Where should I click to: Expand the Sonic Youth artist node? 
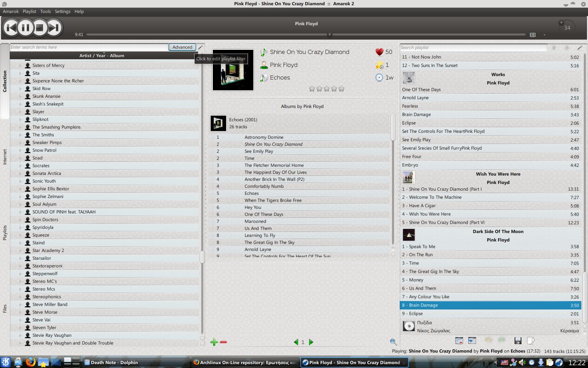[x=20, y=181]
